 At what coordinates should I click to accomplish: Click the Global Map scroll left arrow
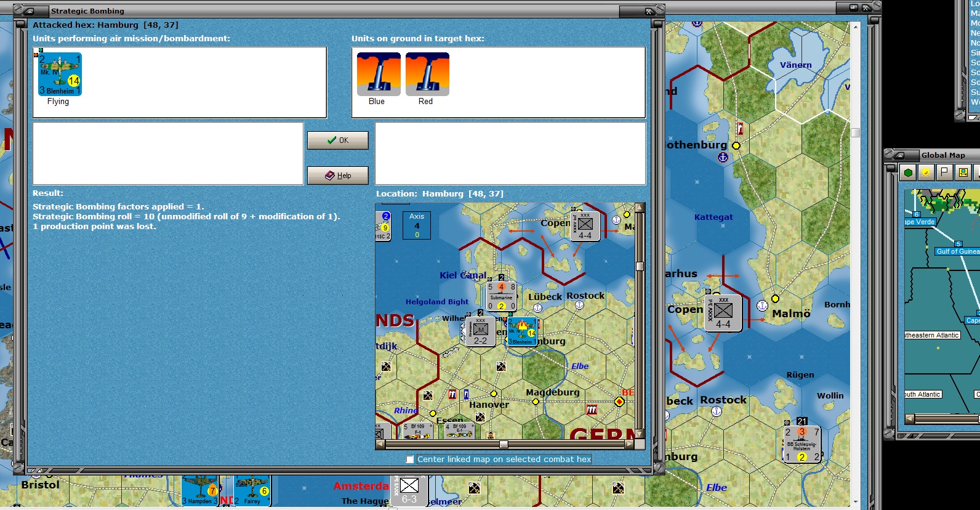[909, 419]
